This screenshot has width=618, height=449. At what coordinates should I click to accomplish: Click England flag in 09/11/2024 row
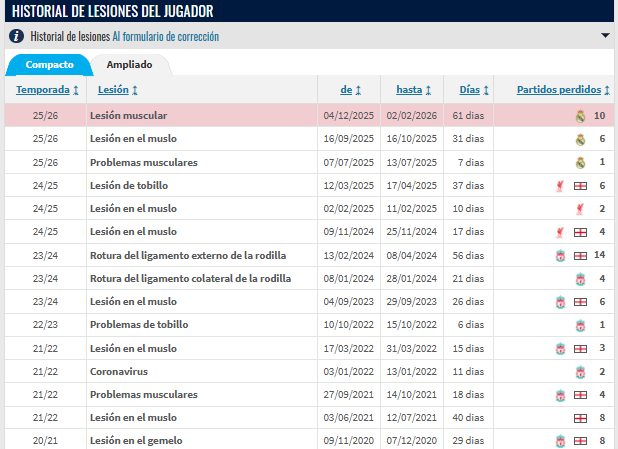tap(580, 233)
